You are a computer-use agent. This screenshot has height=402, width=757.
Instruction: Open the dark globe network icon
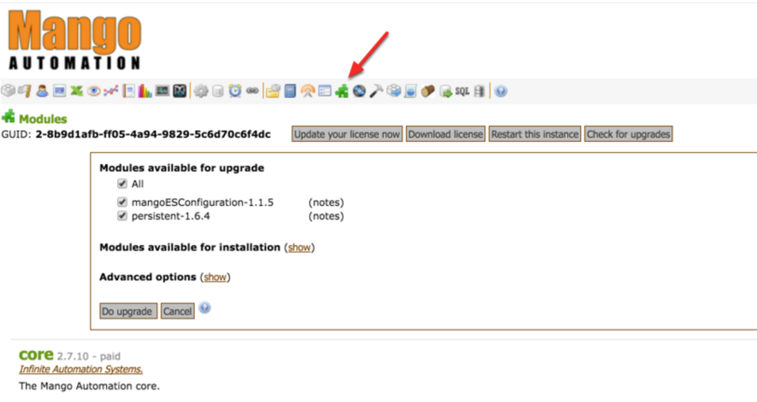pos(359,91)
